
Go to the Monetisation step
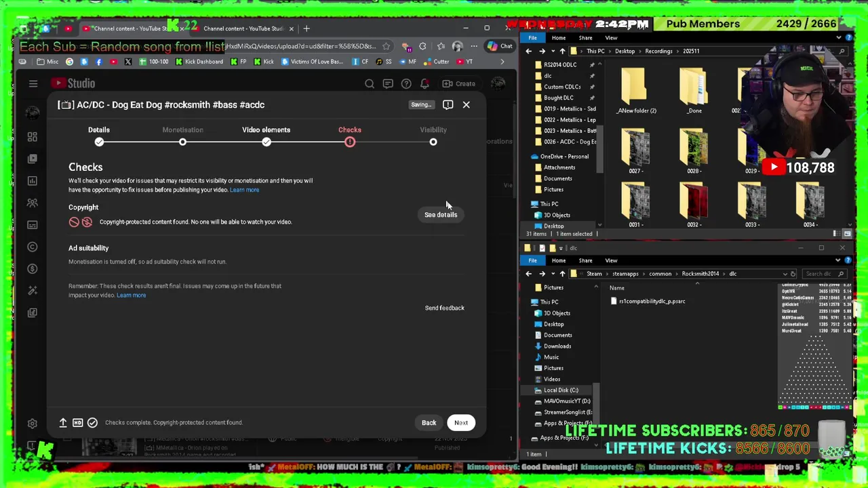(182, 135)
